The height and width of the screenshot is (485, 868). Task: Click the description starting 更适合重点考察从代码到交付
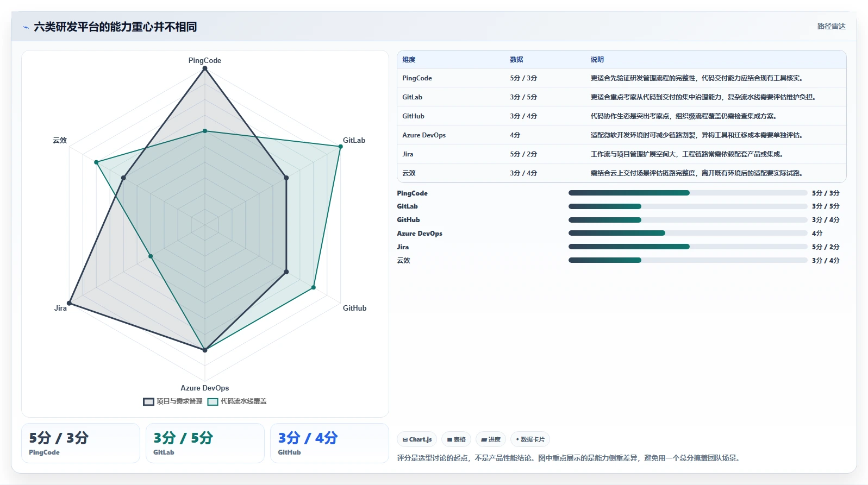coord(703,97)
